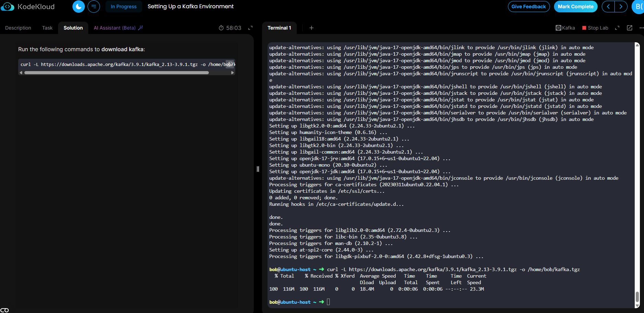
Task: Click the "Processing triggers for libc-bin" line
Action: point(343,237)
